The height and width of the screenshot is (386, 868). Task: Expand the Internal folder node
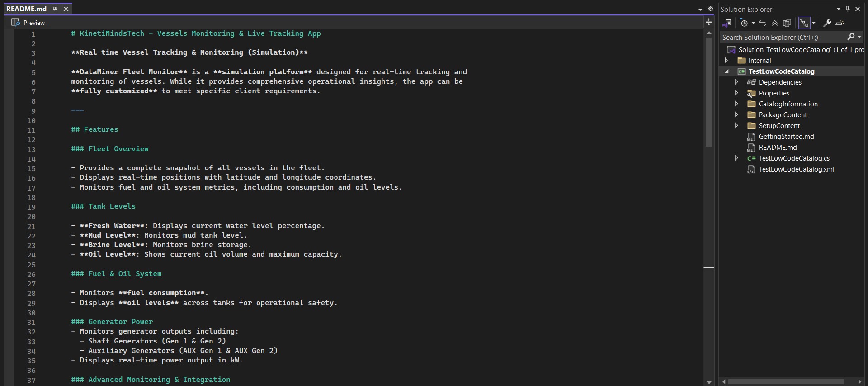726,60
